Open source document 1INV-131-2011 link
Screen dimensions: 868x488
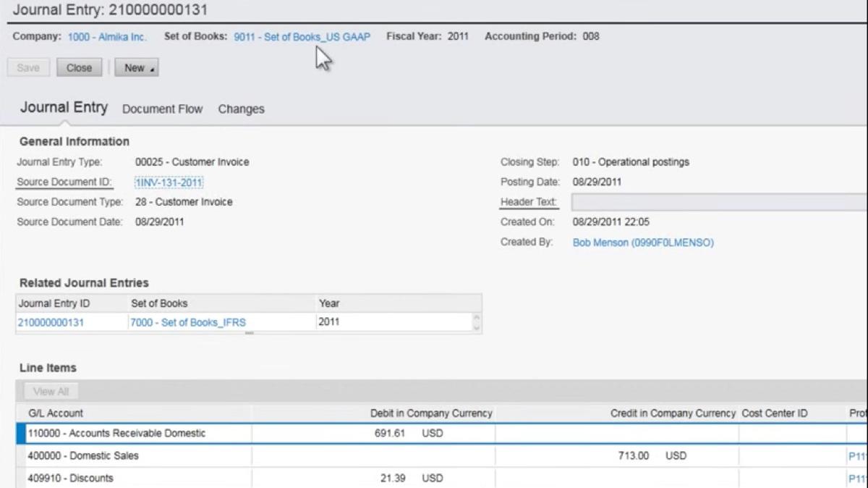[169, 182]
